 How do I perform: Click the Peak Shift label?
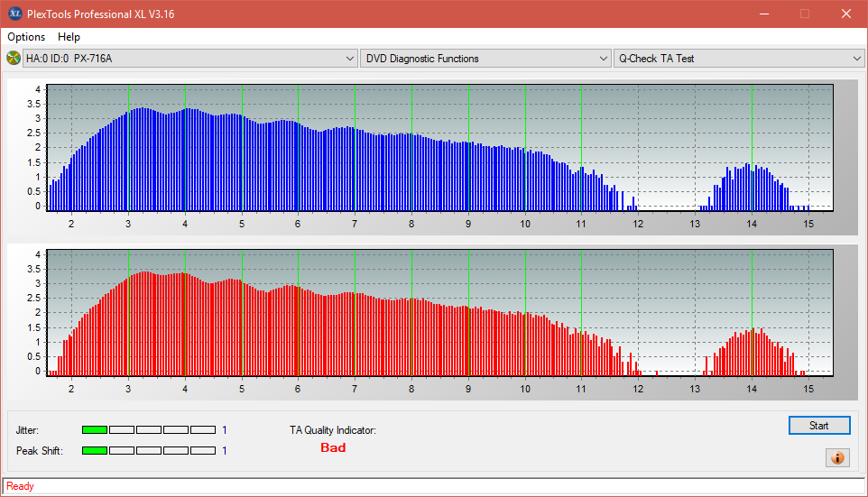coord(40,450)
